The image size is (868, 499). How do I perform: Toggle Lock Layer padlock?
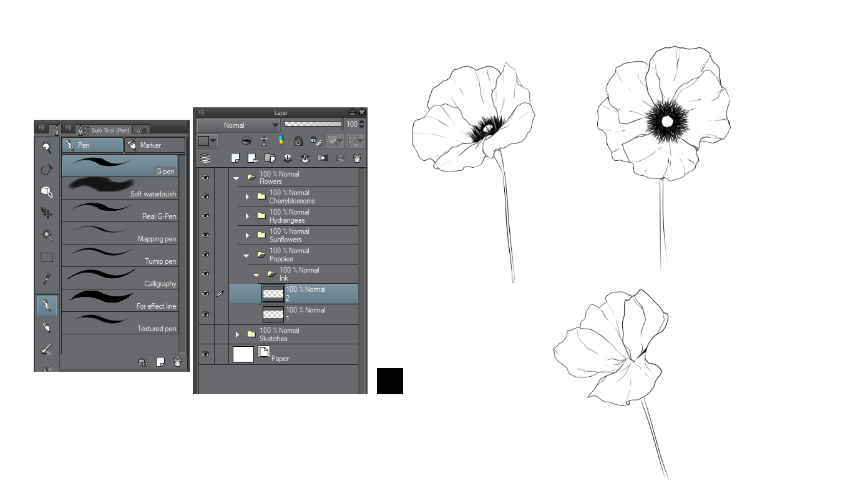(x=298, y=141)
